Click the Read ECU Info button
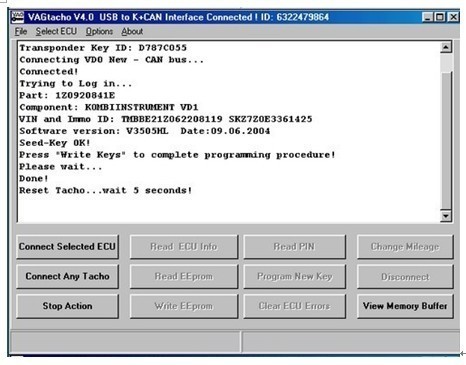The image size is (466, 365). coord(184,247)
